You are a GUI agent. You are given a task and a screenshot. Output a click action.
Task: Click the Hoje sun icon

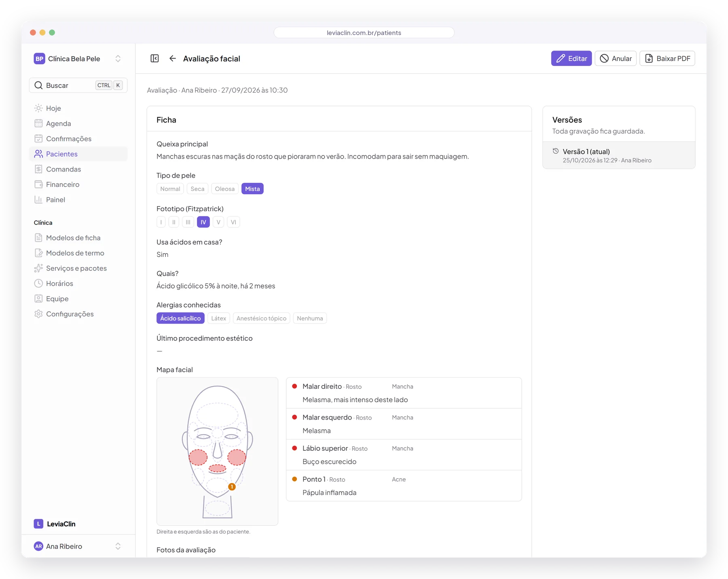[x=38, y=108]
